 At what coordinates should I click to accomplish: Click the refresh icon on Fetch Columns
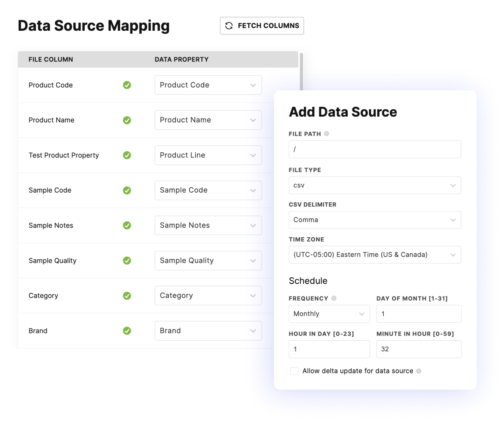click(229, 25)
